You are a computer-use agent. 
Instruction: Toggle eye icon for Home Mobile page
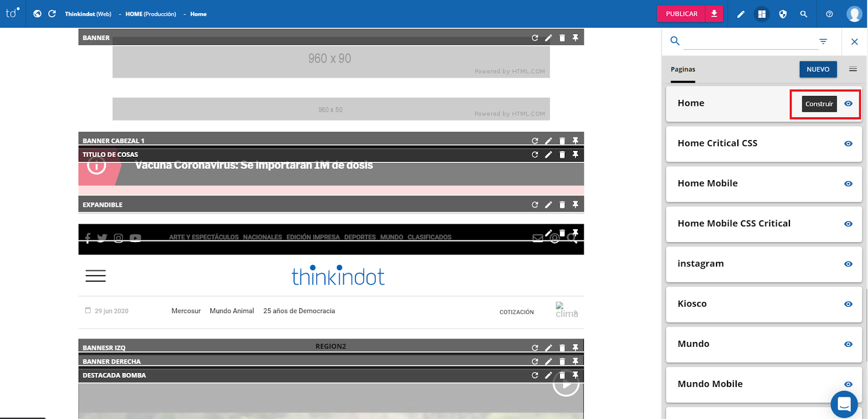tap(848, 184)
